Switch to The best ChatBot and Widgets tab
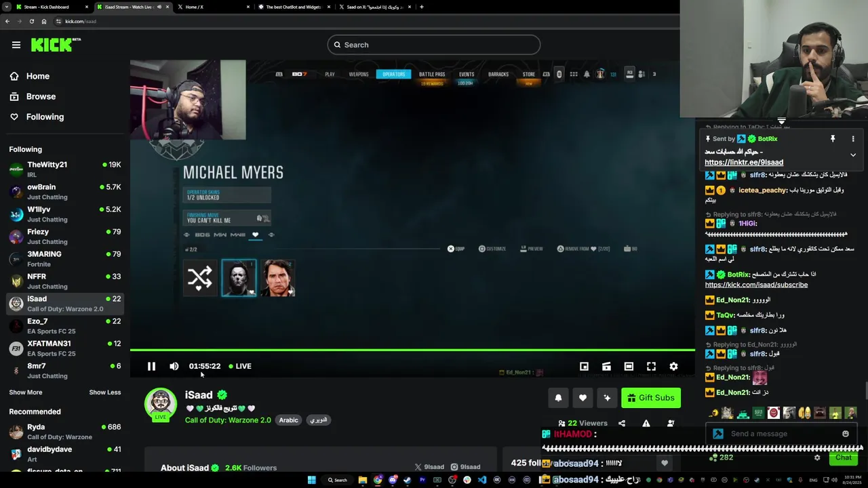868x488 pixels. pos(295,7)
